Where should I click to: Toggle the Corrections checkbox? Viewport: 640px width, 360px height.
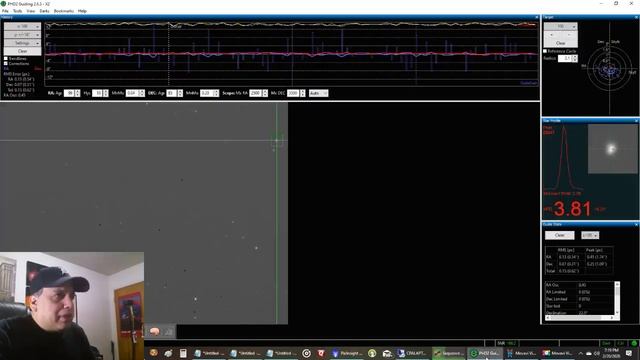(6, 64)
